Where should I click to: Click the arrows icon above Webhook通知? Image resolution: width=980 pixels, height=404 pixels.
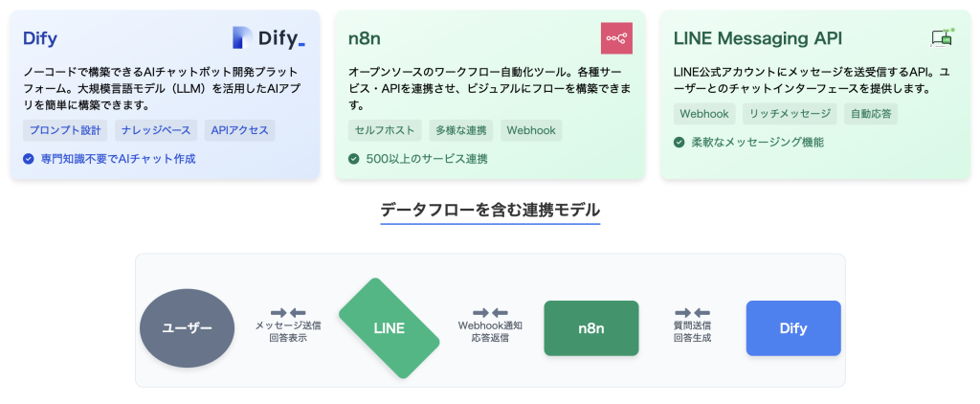(x=490, y=312)
